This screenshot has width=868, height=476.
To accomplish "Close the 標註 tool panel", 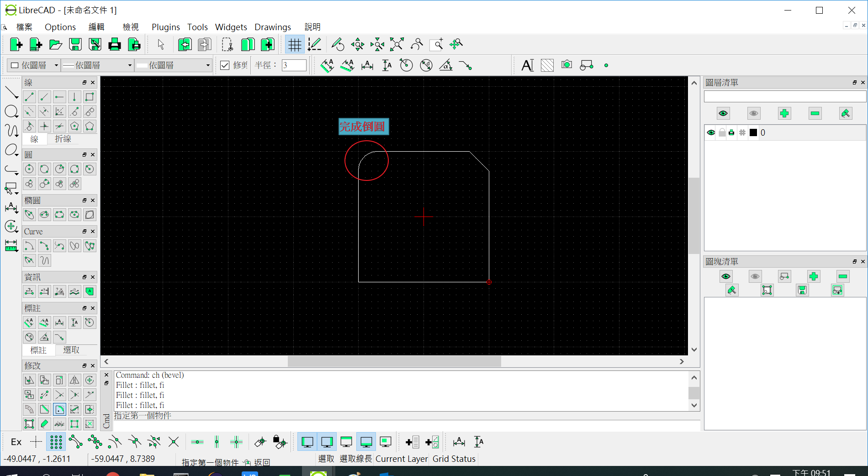I will click(93, 308).
